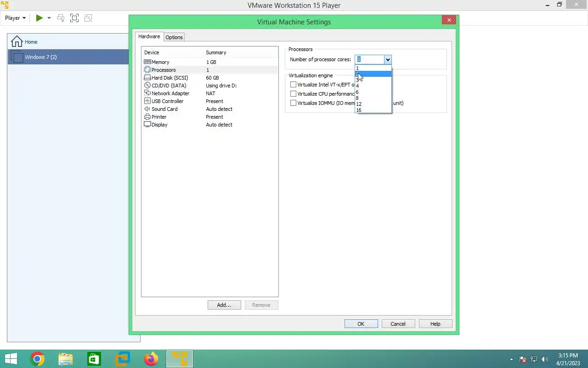This screenshot has height=368, width=588.
Task: Choose 1 core from dropdown list
Action: click(x=373, y=68)
